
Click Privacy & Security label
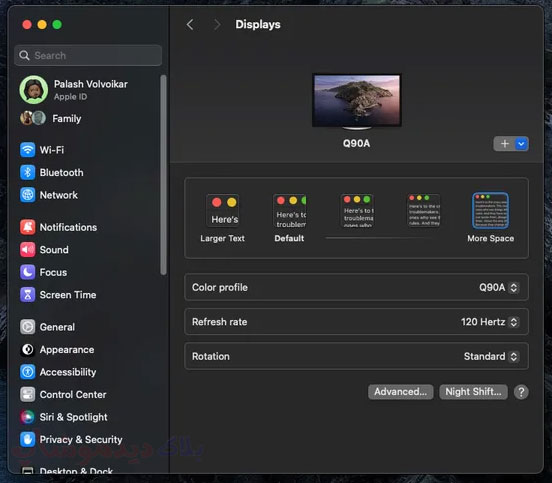[x=81, y=440]
